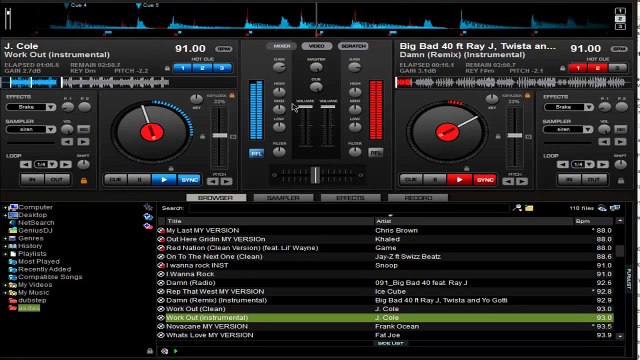Trigger left deck hot cue 3
This screenshot has width=640, height=360.
222,68
